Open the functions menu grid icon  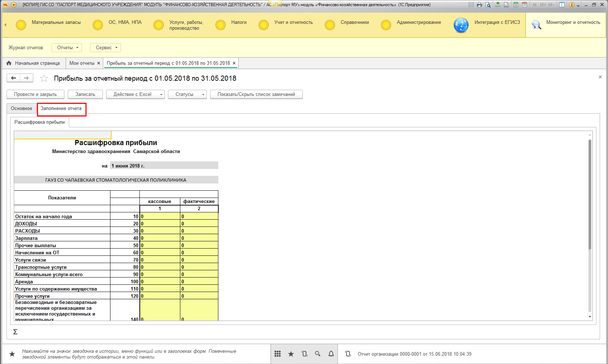coord(277,354)
